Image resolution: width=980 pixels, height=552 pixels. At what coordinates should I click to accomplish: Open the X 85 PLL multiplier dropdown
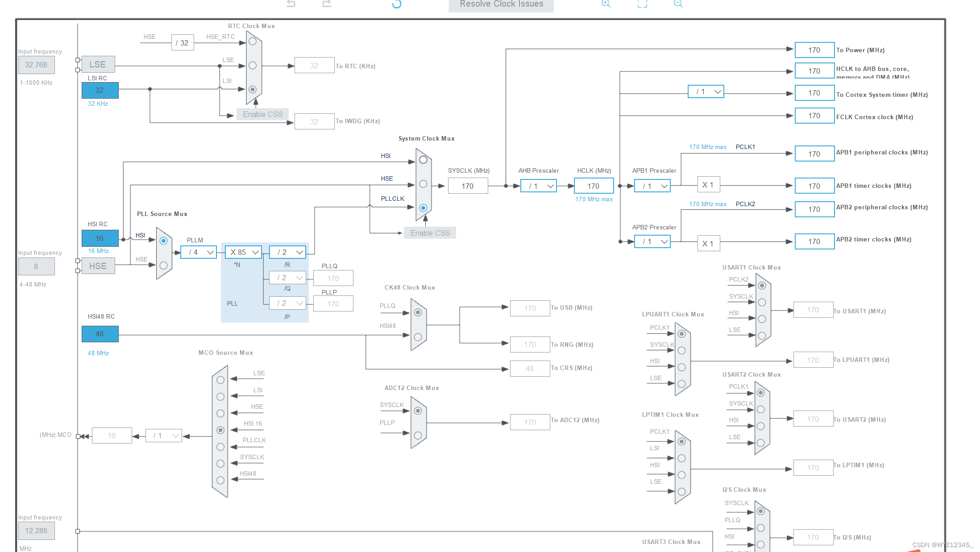click(x=244, y=252)
